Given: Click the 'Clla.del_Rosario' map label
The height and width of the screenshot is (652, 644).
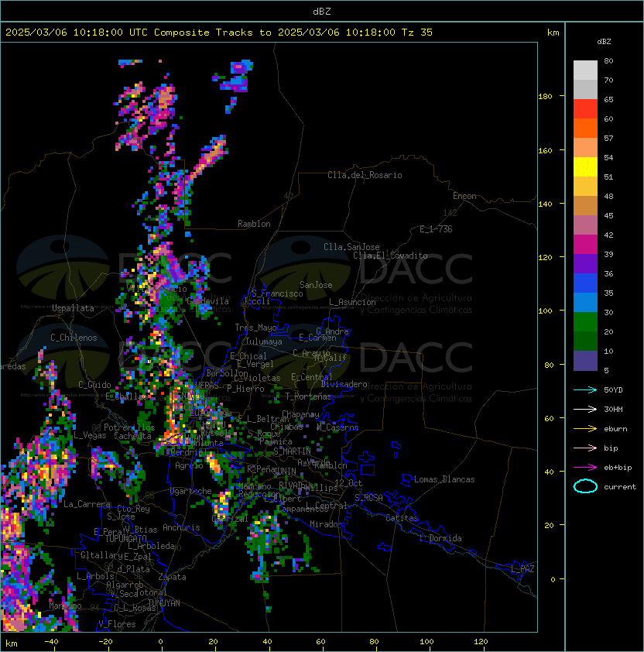Looking at the screenshot, I should click(365, 175).
